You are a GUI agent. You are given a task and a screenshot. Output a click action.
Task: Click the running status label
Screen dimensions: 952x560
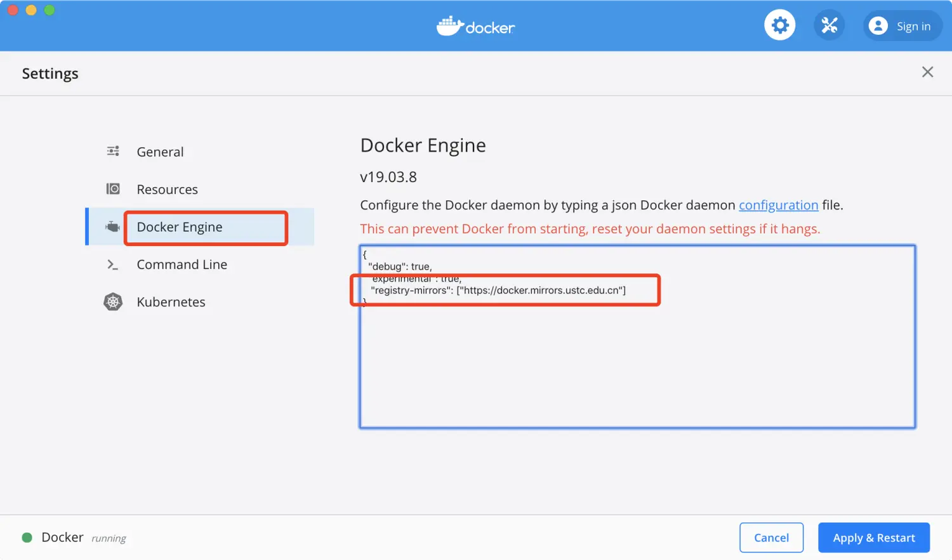[x=109, y=538]
